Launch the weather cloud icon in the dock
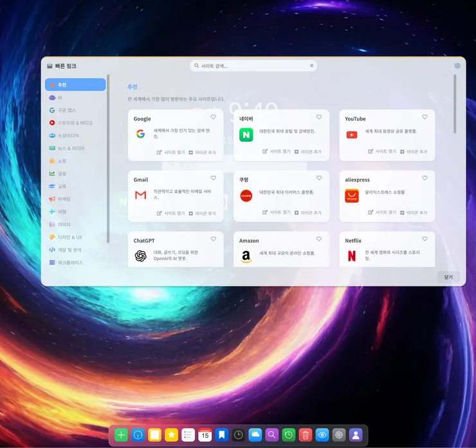The width and height of the screenshot is (476, 448). [x=255, y=435]
